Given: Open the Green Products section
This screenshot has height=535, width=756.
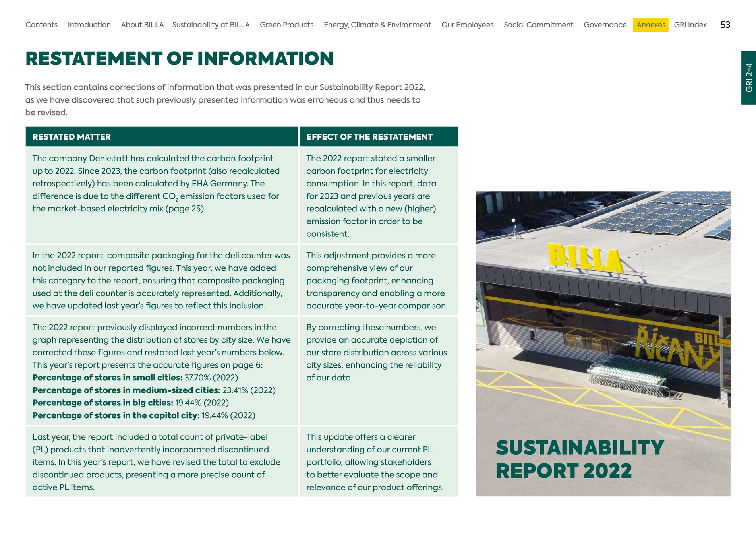Looking at the screenshot, I should (286, 25).
